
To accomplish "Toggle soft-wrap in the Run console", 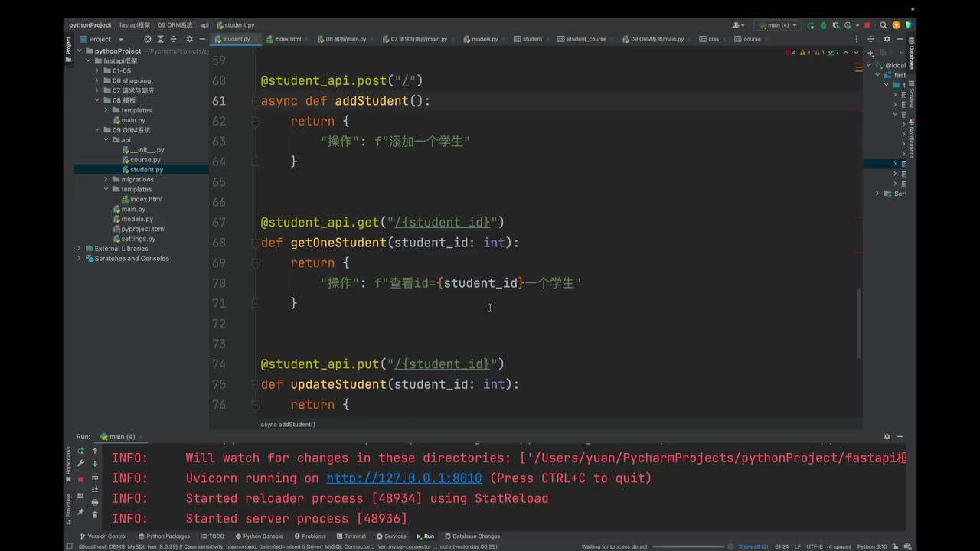I will point(95,476).
